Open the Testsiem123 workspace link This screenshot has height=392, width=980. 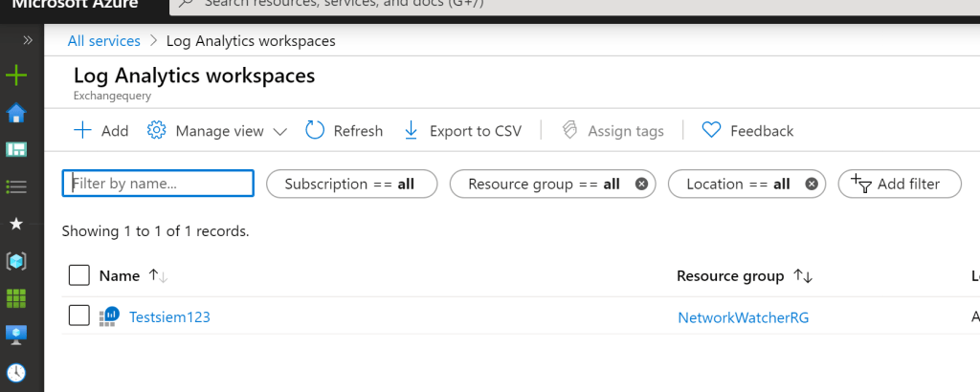click(x=169, y=317)
